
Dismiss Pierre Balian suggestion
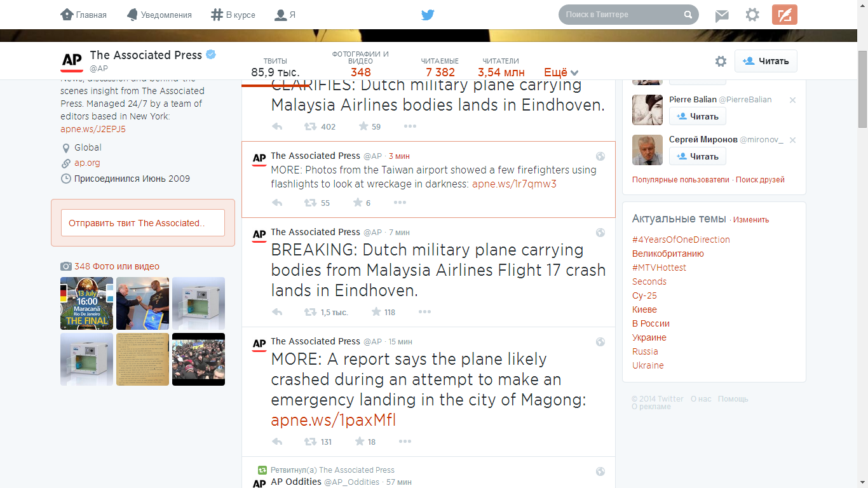tap(792, 100)
